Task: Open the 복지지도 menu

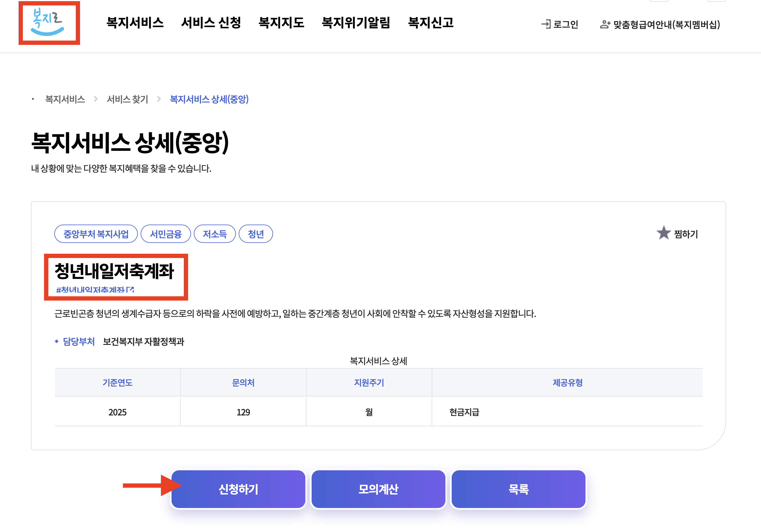Action: (281, 23)
